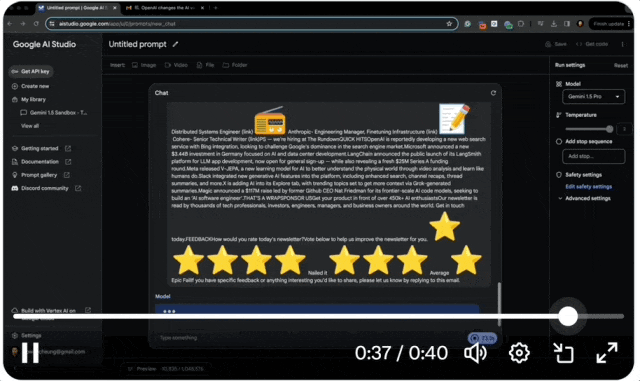The height and width of the screenshot is (381, 640).
Task: Open the Prompt gallery link
Action: 40,175
